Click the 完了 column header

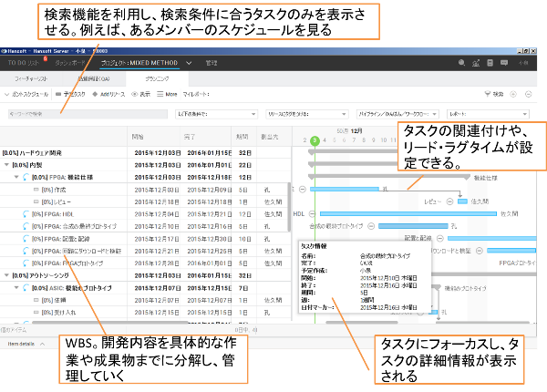click(x=190, y=137)
